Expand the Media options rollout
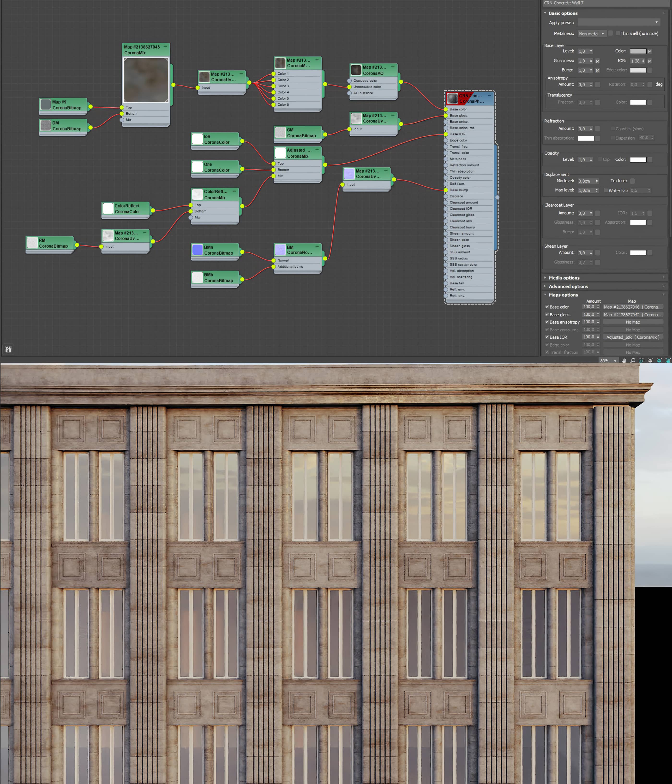The image size is (672, 784). (564, 278)
